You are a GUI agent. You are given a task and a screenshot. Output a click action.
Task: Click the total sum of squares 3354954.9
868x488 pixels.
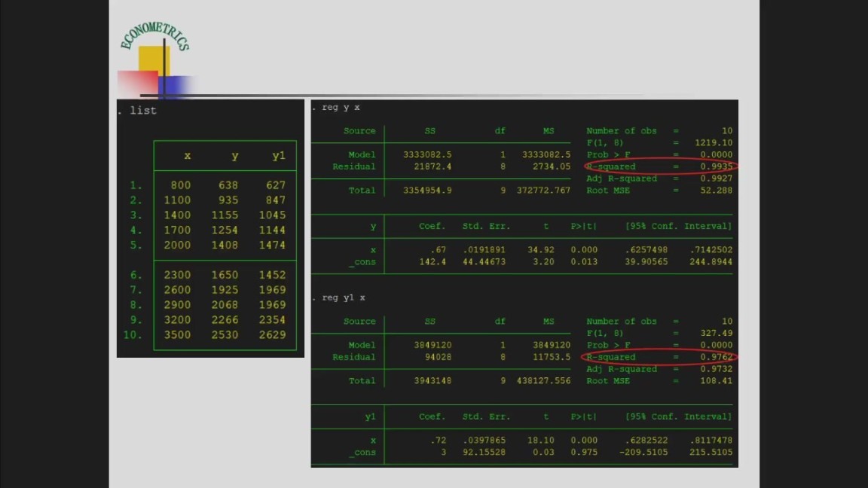coord(427,191)
